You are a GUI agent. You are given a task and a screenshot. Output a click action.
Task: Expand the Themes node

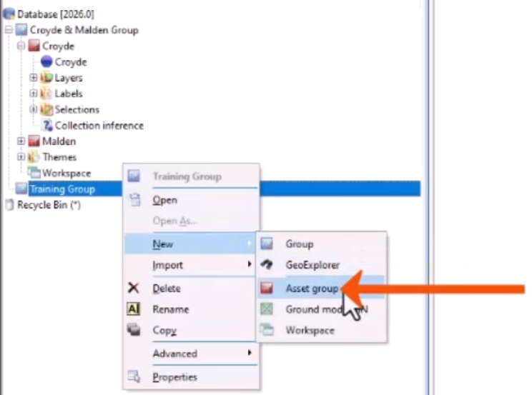pyautogui.click(x=21, y=157)
